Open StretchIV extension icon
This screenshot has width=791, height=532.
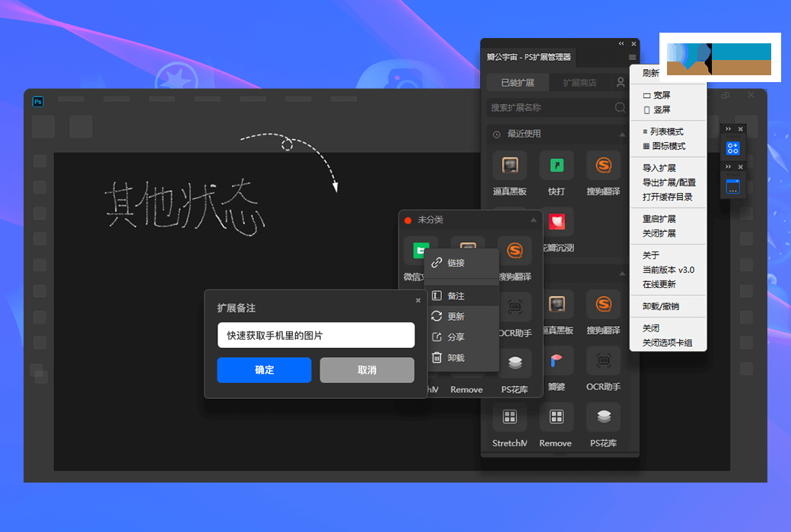pos(510,416)
